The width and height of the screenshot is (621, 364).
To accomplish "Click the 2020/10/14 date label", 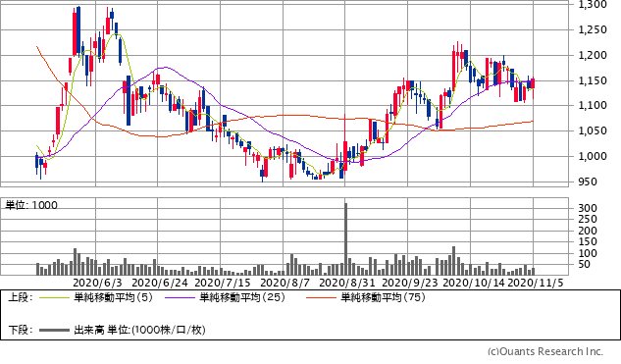I will [x=474, y=283].
